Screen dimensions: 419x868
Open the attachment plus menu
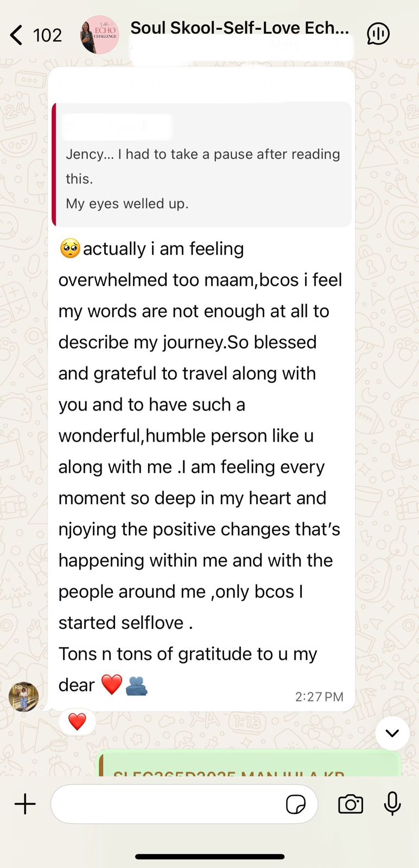coord(25,804)
